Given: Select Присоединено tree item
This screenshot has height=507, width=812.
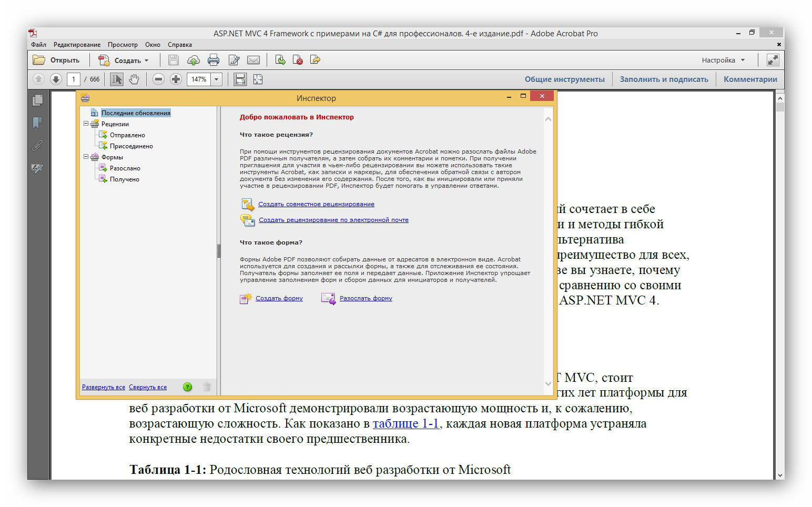Looking at the screenshot, I should (131, 146).
